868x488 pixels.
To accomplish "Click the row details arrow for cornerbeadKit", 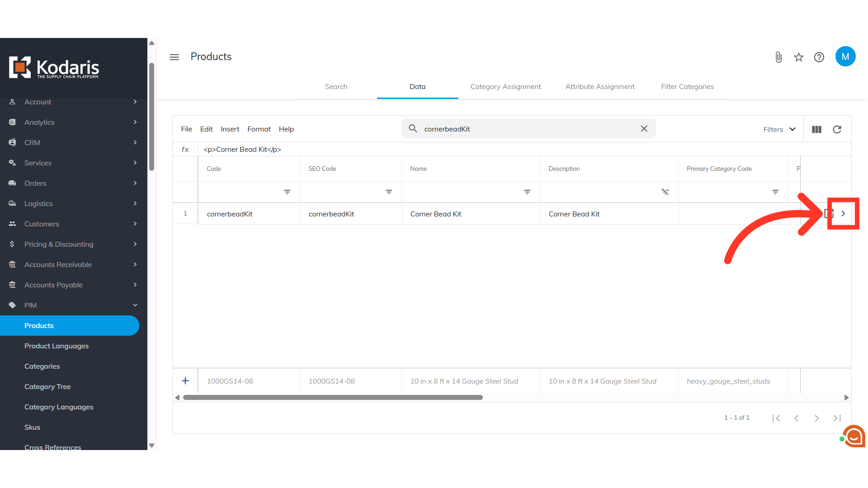I will pyautogui.click(x=843, y=214).
